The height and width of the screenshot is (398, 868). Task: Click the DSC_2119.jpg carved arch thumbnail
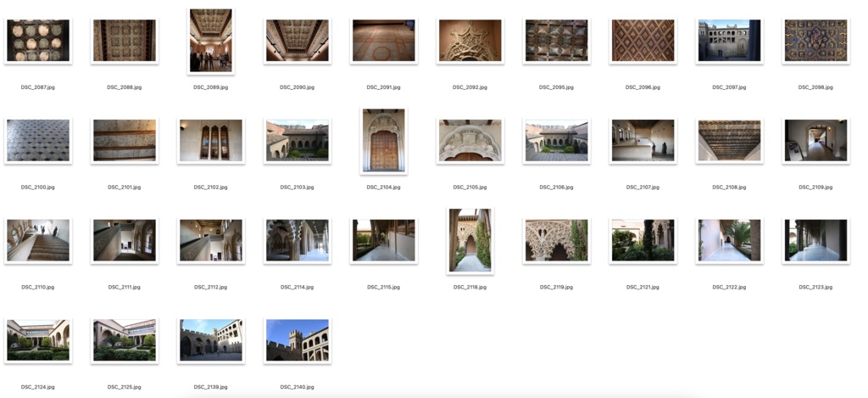556,240
